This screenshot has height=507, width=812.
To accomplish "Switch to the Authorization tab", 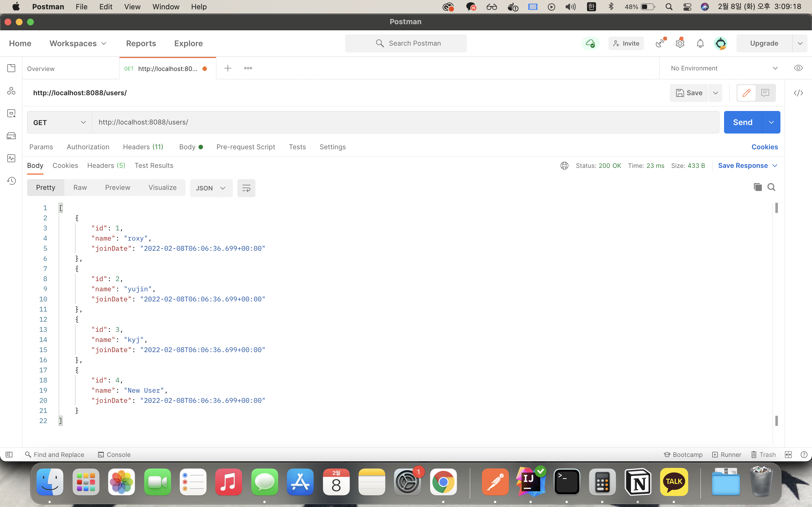I will point(88,147).
